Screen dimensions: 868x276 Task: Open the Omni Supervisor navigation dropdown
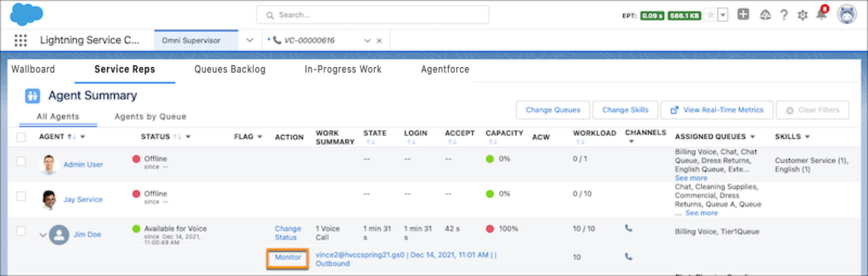point(250,40)
